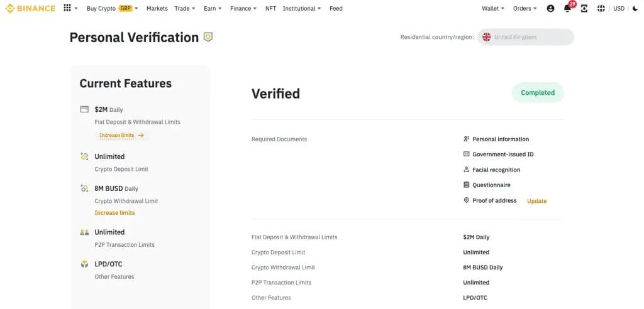Open the apps grid dropdown arrow
Viewport: 644px width, 309px height.
click(x=76, y=9)
